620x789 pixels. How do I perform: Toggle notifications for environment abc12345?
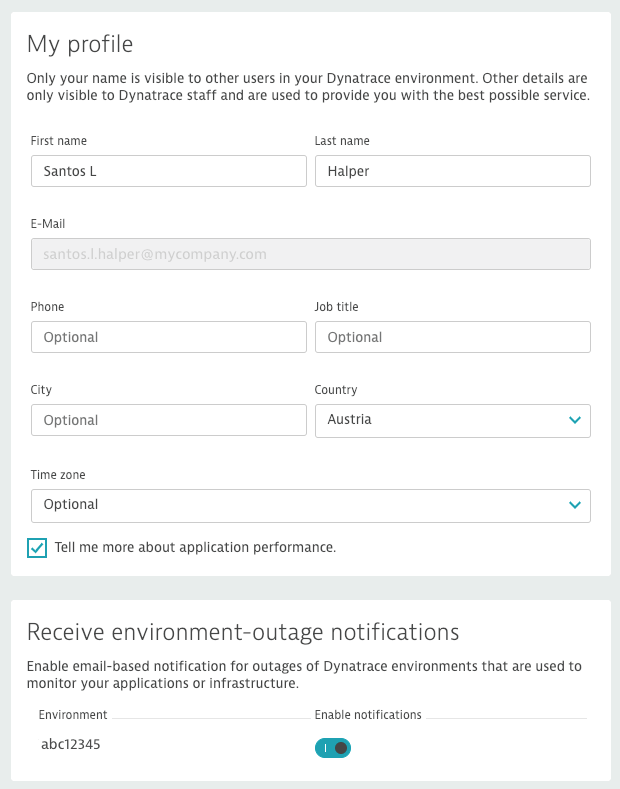pyautogui.click(x=333, y=748)
